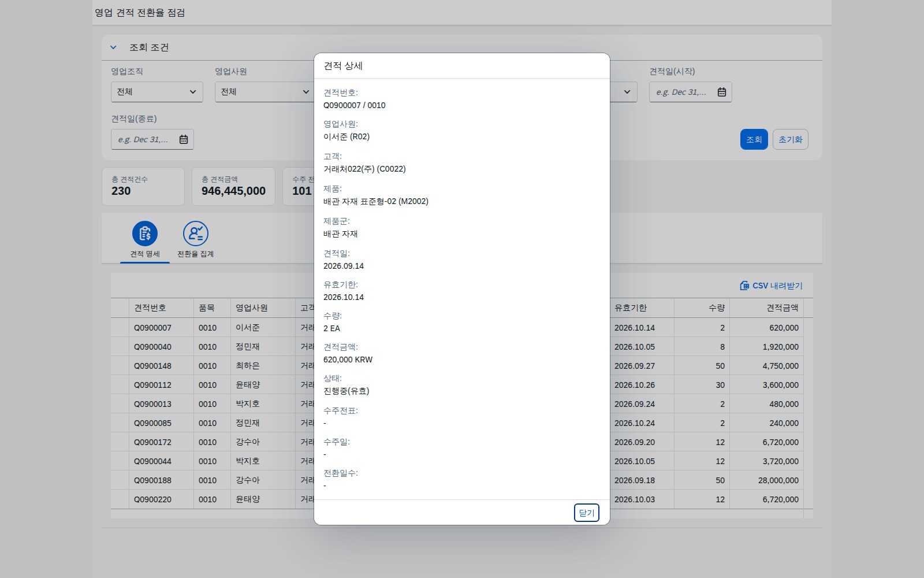
Task: Open the 영업조직 dropdown
Action: coord(157,92)
